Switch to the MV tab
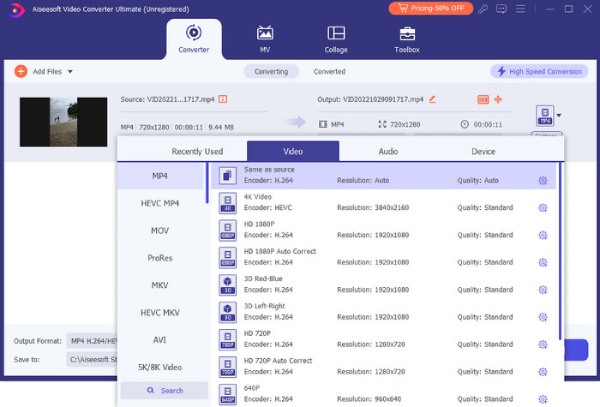The height and width of the screenshot is (407, 600). coord(265,39)
